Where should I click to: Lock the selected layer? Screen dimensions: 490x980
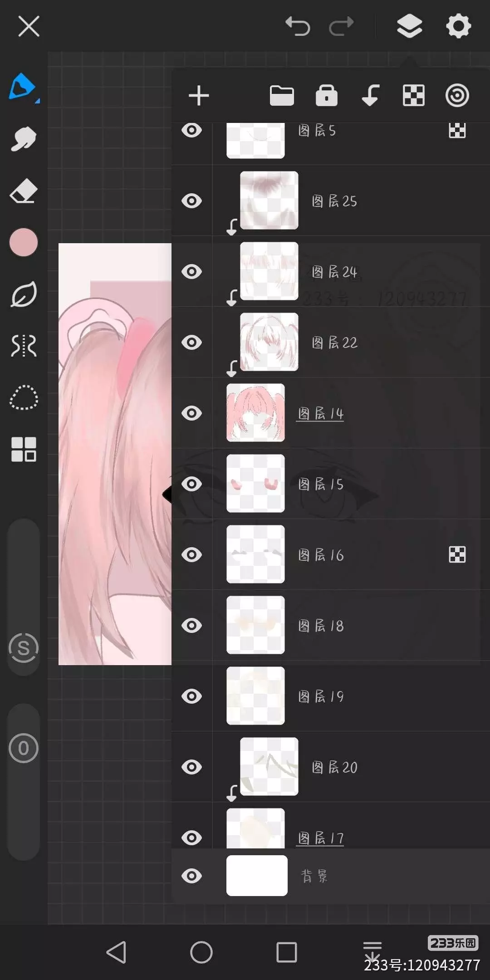click(327, 95)
